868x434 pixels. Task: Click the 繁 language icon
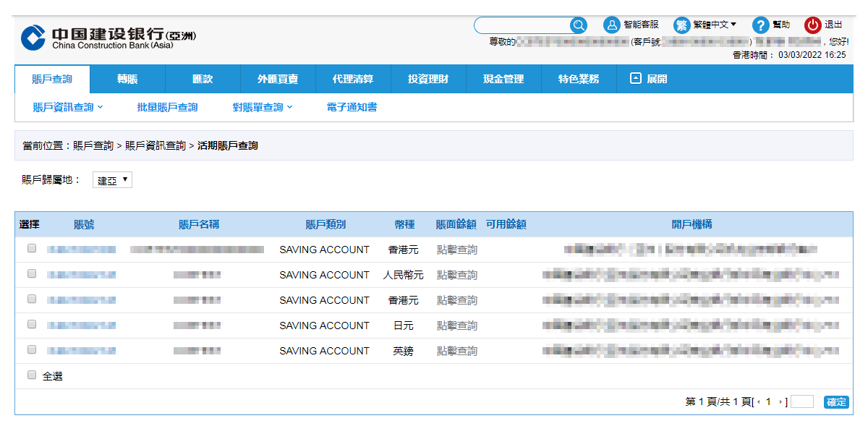(x=682, y=25)
